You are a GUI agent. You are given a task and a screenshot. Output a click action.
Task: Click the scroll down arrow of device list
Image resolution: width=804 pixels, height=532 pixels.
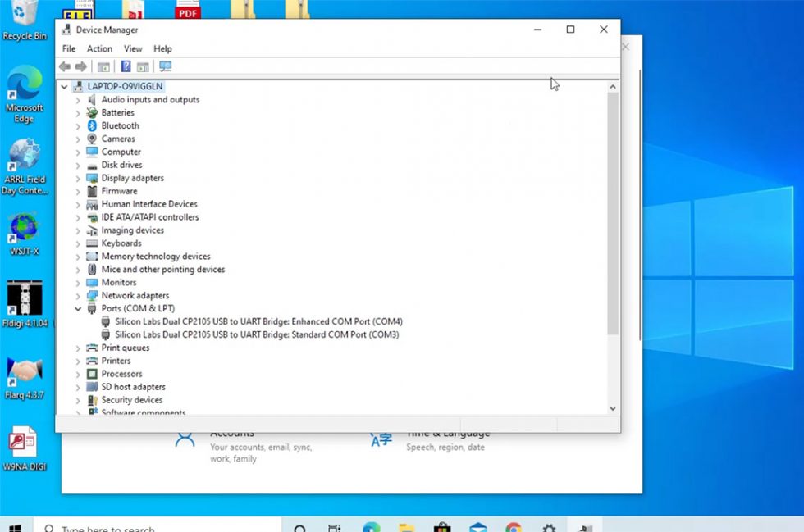(x=613, y=408)
